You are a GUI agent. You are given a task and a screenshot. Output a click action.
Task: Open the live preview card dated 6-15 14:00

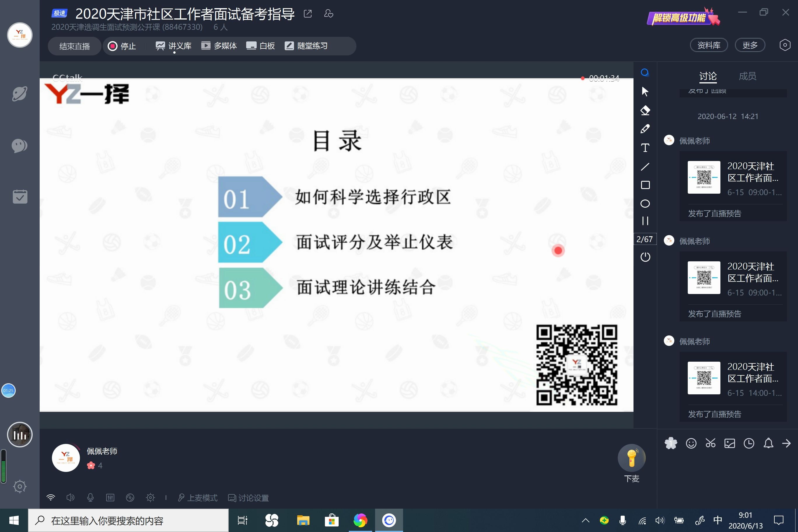coord(733,386)
